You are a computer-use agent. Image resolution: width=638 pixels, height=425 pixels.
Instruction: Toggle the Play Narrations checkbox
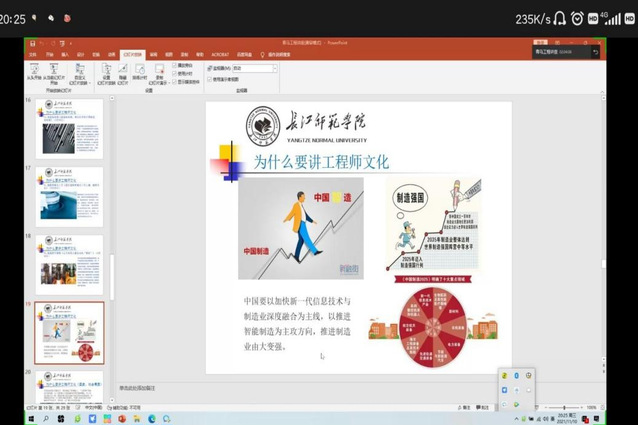(175, 66)
